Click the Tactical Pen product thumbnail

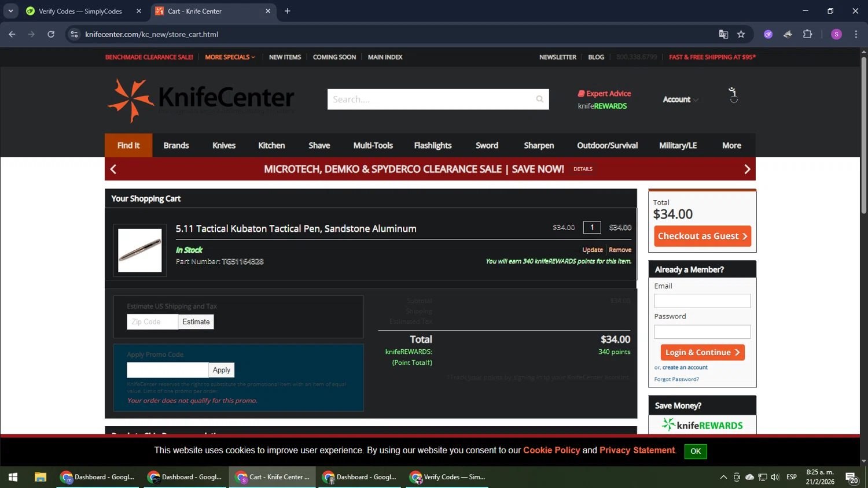point(140,250)
